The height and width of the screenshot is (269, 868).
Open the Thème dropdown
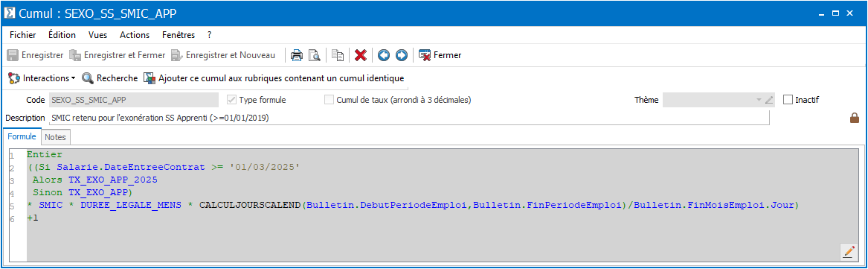759,101
